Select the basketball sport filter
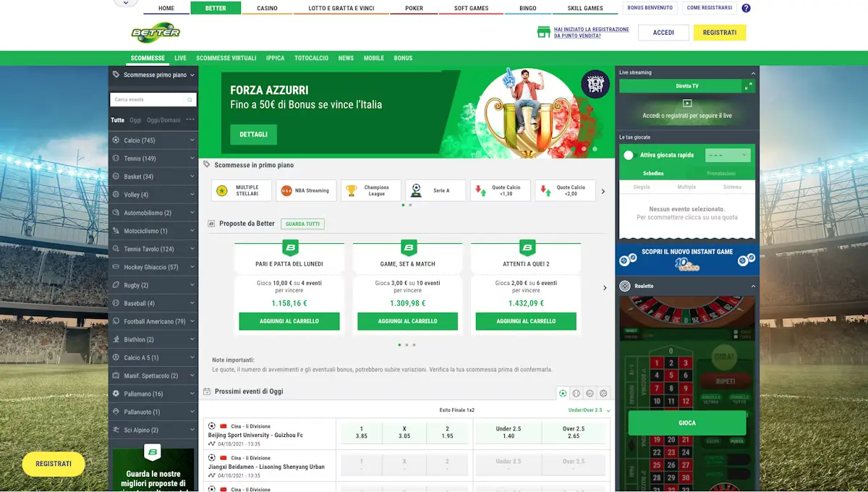Viewport: 868px width, 492px height. click(x=590, y=394)
